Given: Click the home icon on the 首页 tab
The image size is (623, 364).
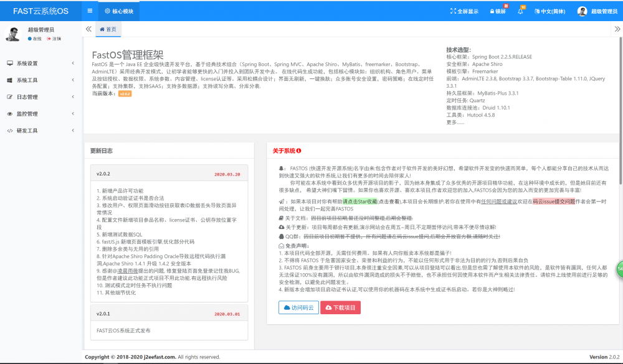Looking at the screenshot, I should click(102, 29).
